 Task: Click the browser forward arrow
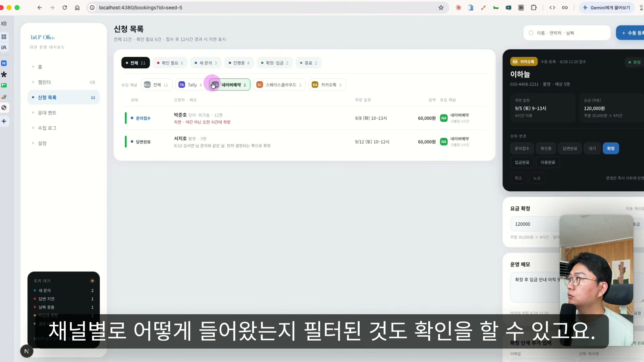point(52,7)
